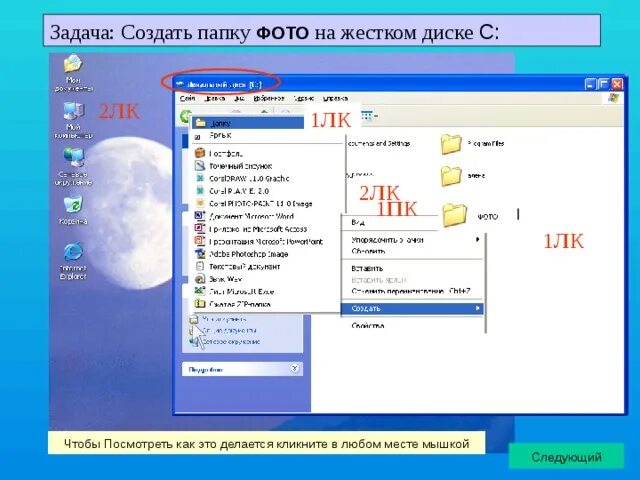This screenshot has width=640, height=480.
Task: Open the Справка menu
Action: click(335, 98)
